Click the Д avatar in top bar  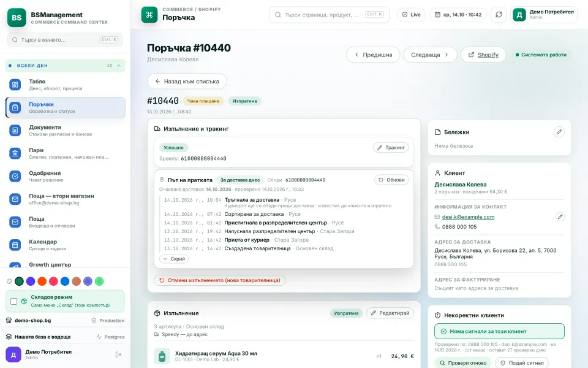519,15
